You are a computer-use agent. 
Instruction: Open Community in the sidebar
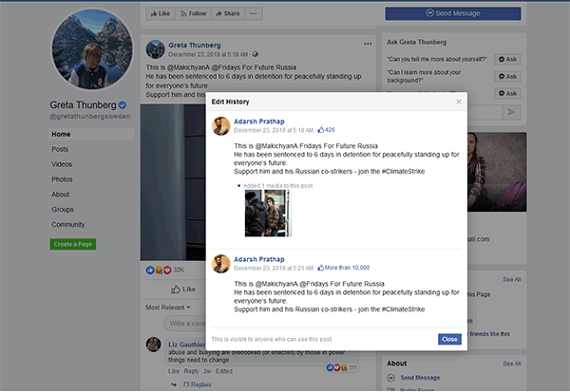click(68, 225)
